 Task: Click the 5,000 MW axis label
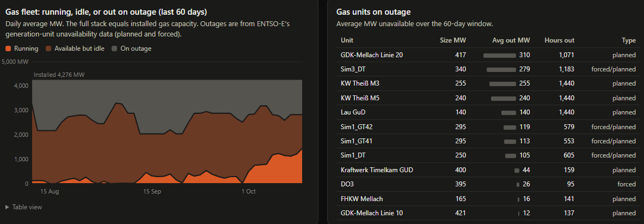click(15, 62)
